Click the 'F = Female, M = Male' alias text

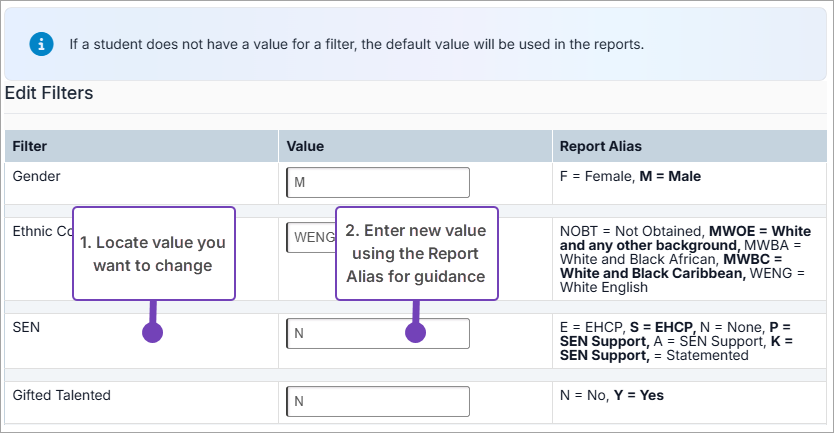click(630, 176)
